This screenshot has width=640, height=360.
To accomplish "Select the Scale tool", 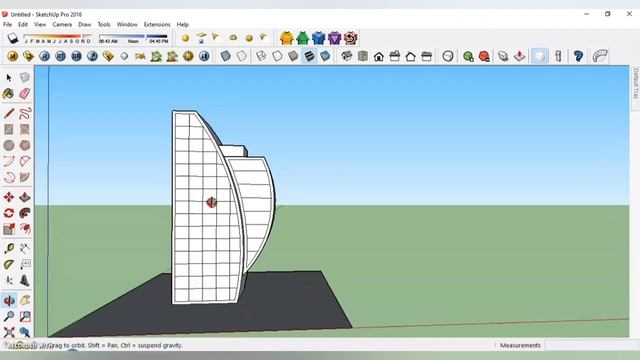I will click(x=9, y=229).
